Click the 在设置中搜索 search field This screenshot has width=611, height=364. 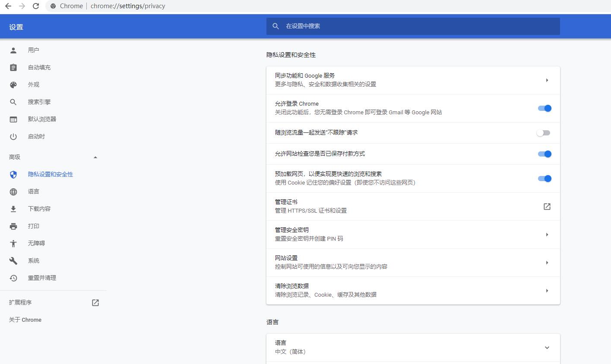(412, 26)
